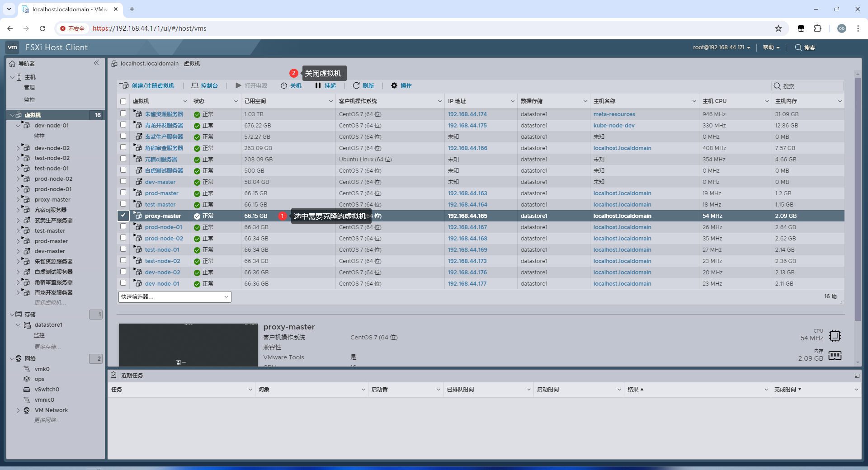Viewport: 868px width, 470px height.
Task: Click the memory module icon in summary
Action: point(835,356)
